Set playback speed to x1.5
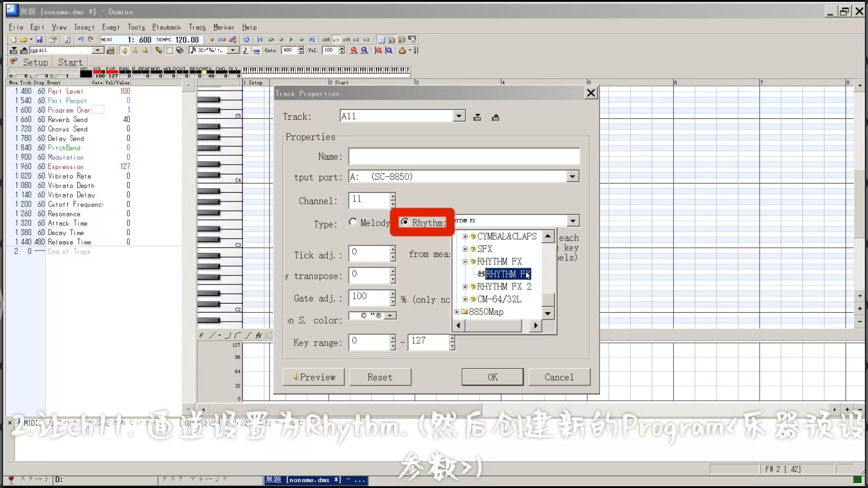The image size is (868, 488). [x=346, y=40]
